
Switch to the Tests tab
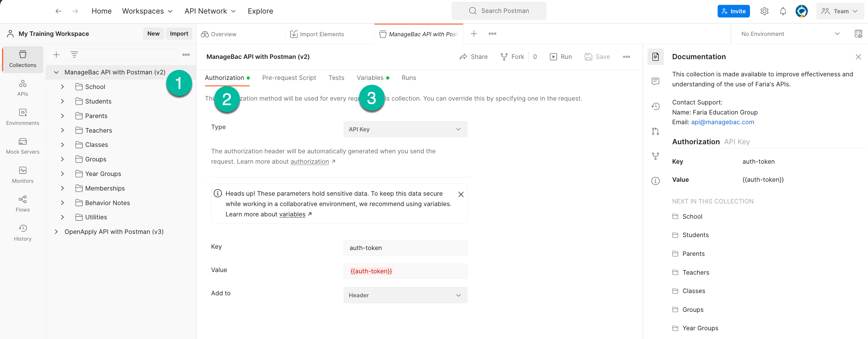click(336, 78)
